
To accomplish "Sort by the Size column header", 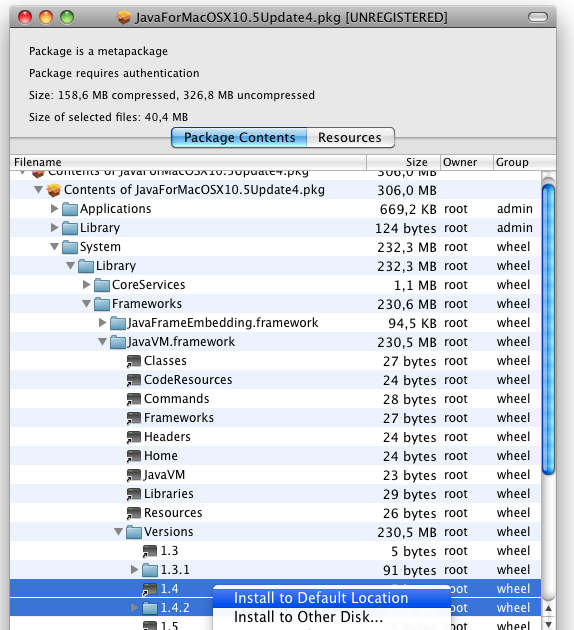I will 403,162.
